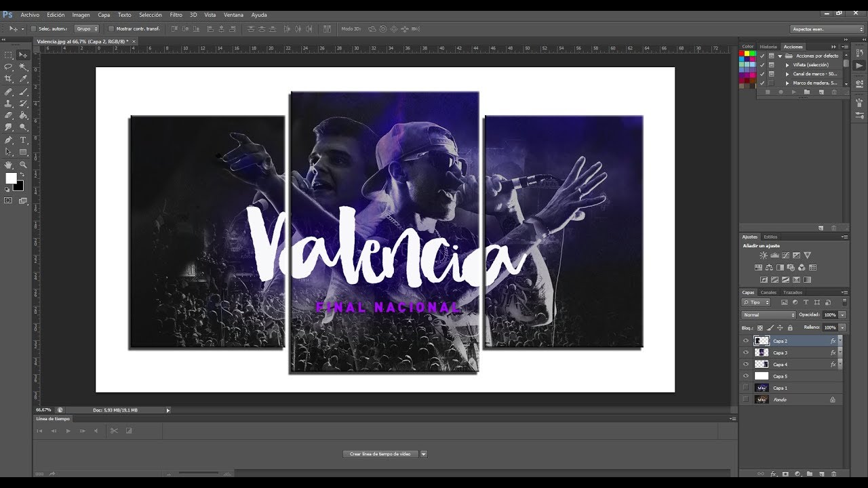Show the Capa 1 layer
Image resolution: width=868 pixels, height=488 pixels.
point(746,388)
